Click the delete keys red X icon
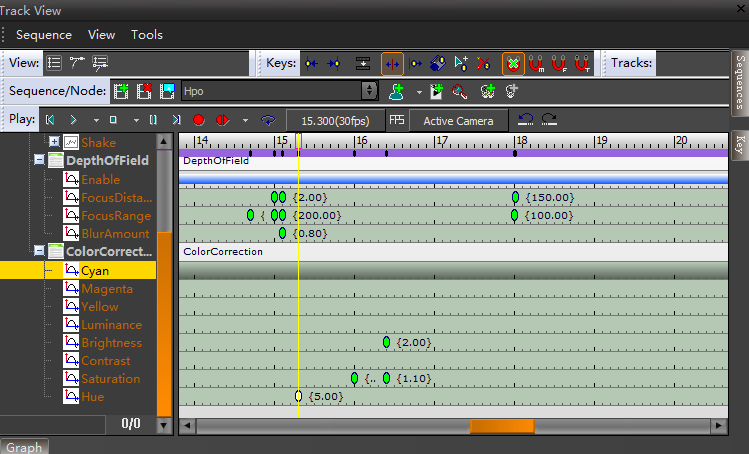The width and height of the screenshot is (749, 454). (x=484, y=63)
